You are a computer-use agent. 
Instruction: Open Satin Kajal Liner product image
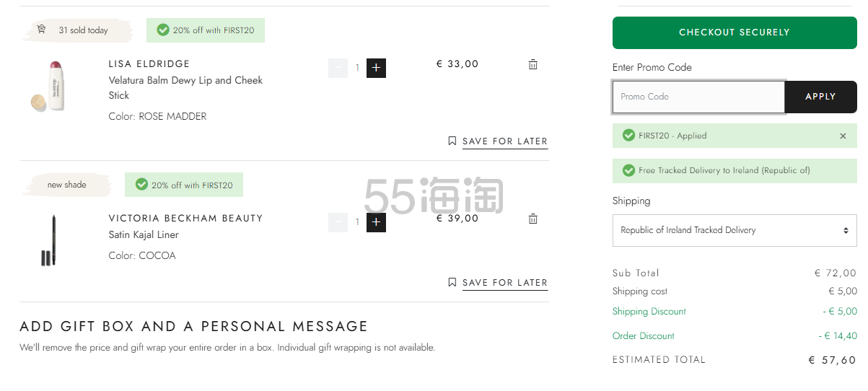(x=49, y=240)
